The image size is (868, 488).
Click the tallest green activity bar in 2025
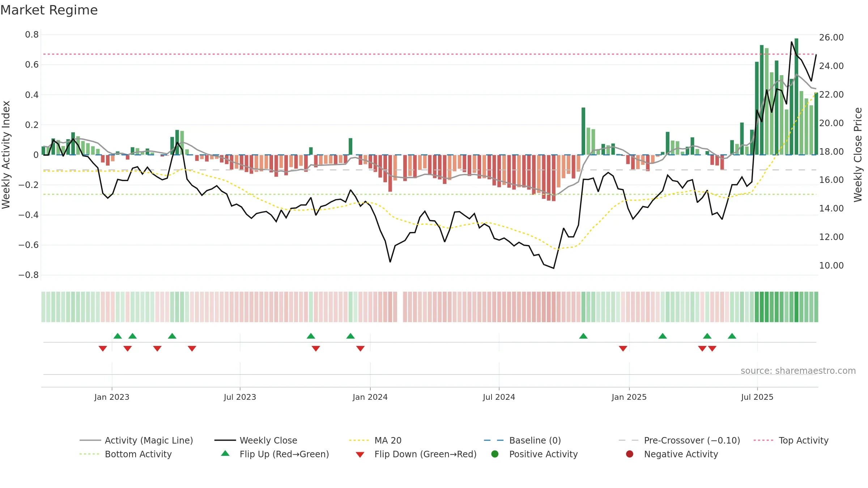tap(796, 97)
